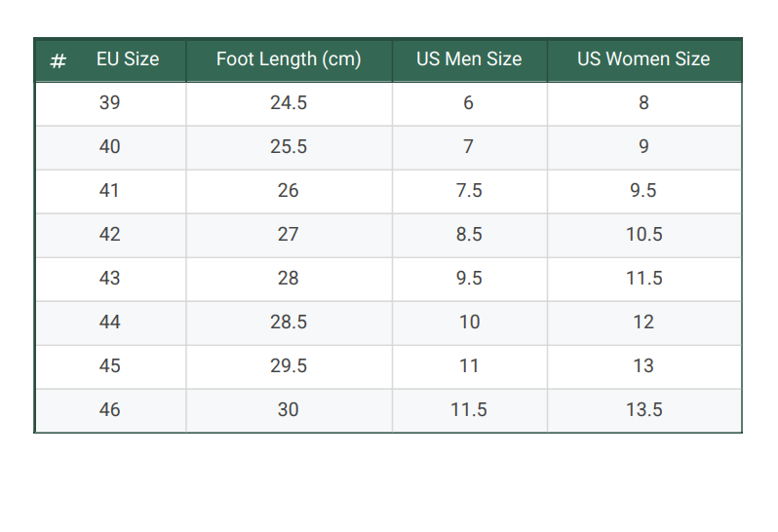Select EU size 41 row label

[110, 191]
